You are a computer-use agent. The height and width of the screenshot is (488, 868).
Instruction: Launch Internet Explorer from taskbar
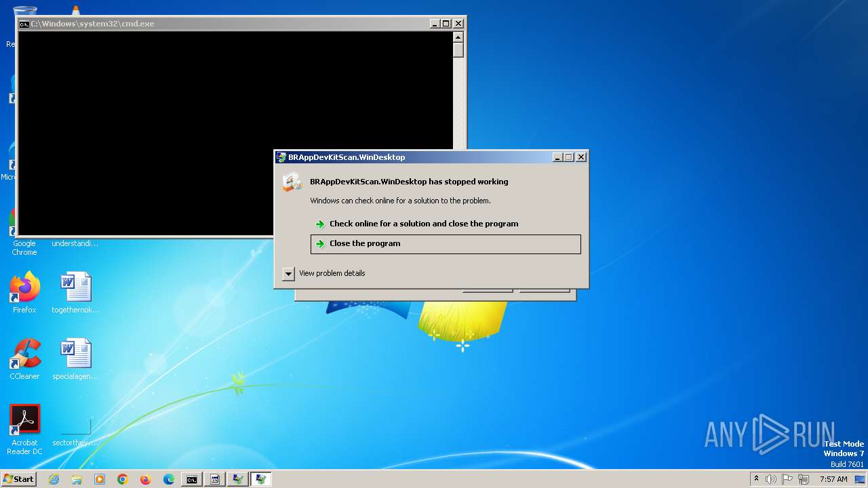point(54,479)
